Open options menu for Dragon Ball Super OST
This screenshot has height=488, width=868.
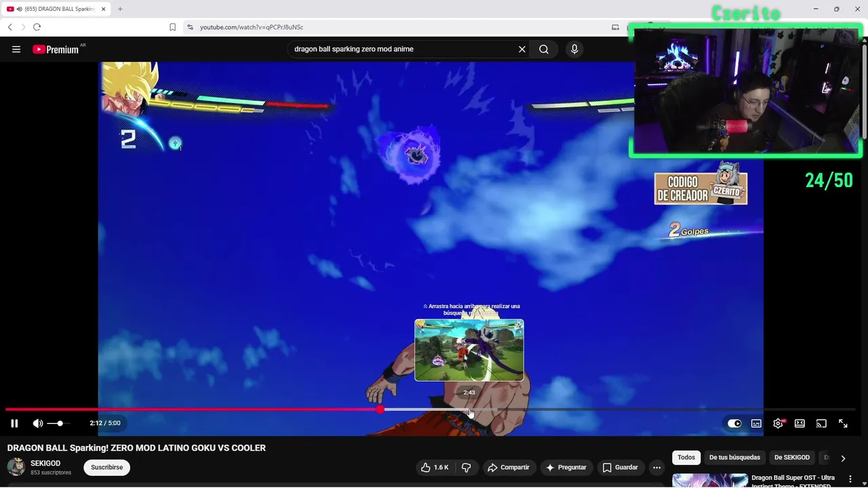(850, 479)
